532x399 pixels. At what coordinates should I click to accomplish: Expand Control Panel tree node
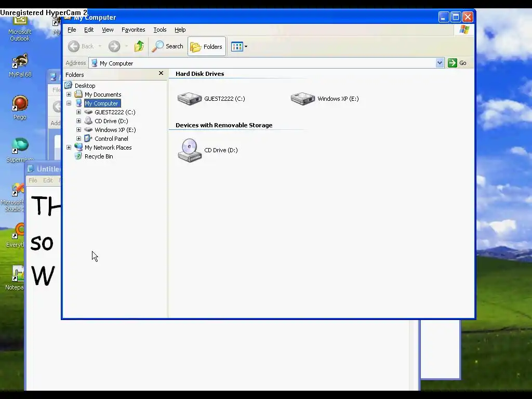79,138
